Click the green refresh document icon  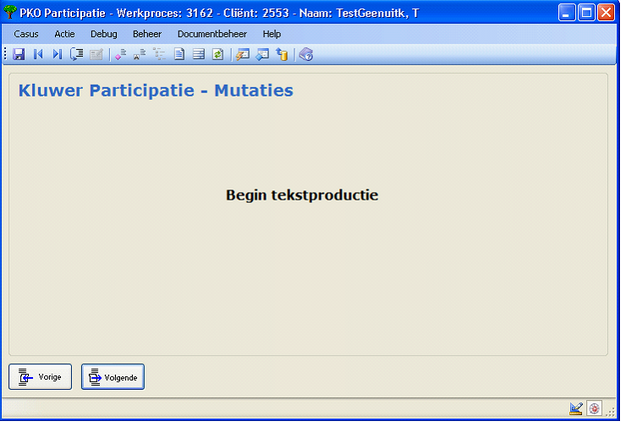(x=218, y=54)
